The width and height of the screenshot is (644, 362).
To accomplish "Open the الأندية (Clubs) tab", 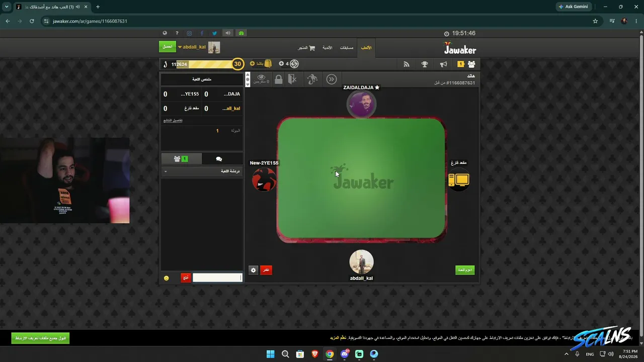I will coord(327,48).
